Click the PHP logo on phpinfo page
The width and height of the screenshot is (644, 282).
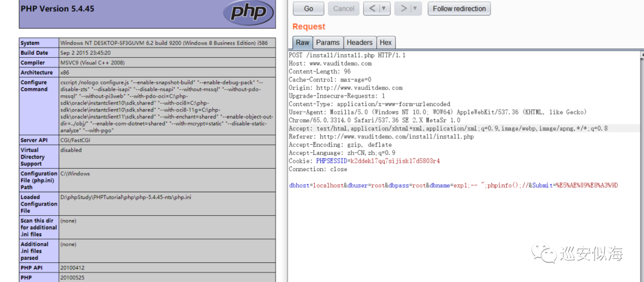coord(247,12)
